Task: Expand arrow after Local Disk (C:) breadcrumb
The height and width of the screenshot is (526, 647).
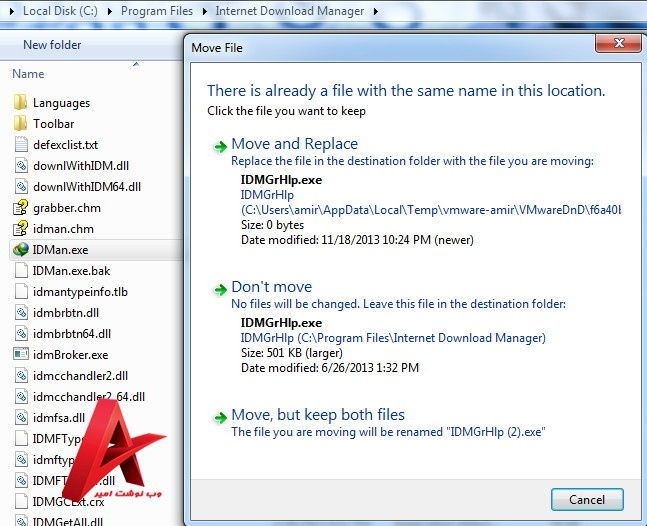Action: tap(109, 11)
